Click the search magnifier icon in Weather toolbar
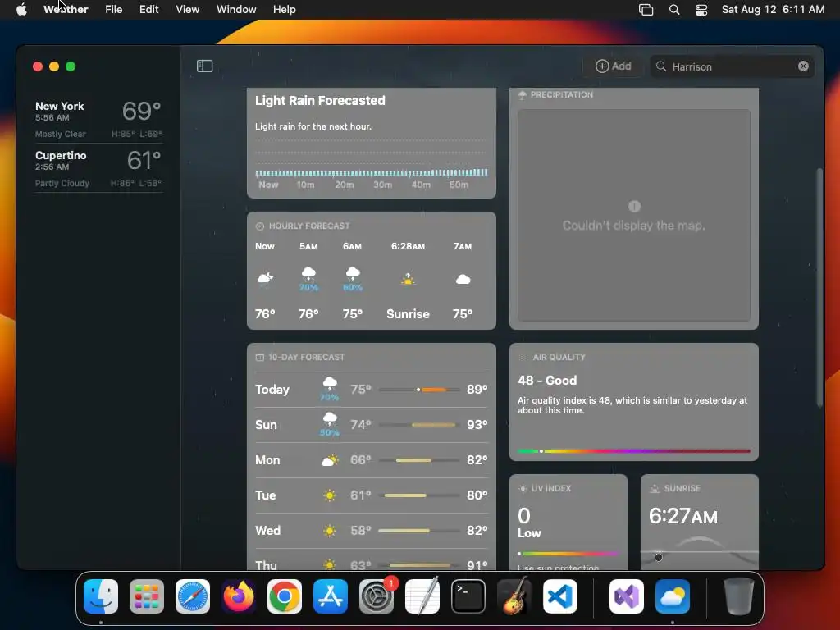 (x=661, y=66)
